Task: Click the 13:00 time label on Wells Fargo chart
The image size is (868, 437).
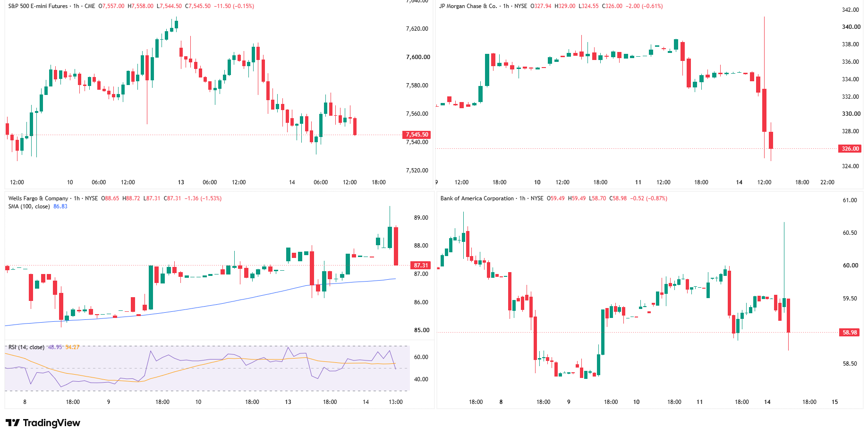Action: click(396, 402)
